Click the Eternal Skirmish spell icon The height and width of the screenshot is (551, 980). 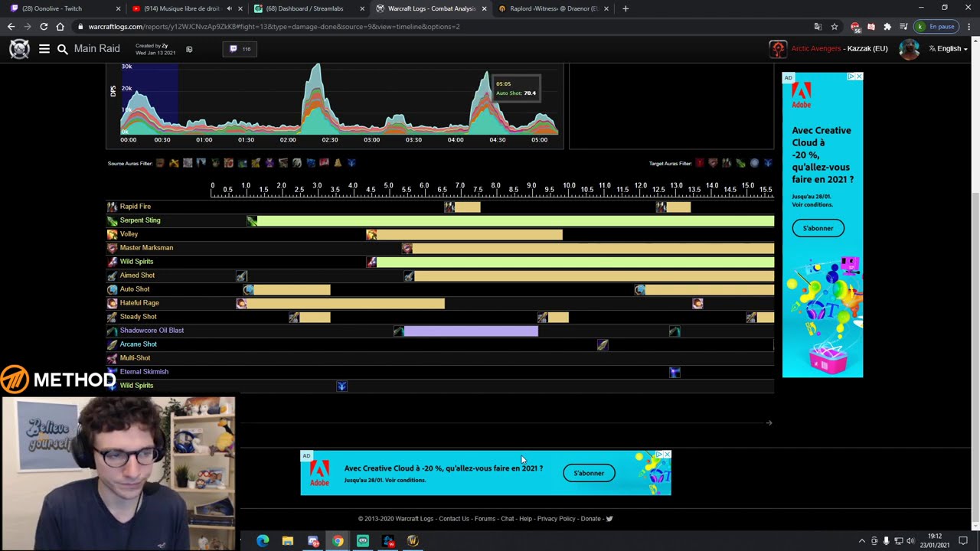click(113, 372)
